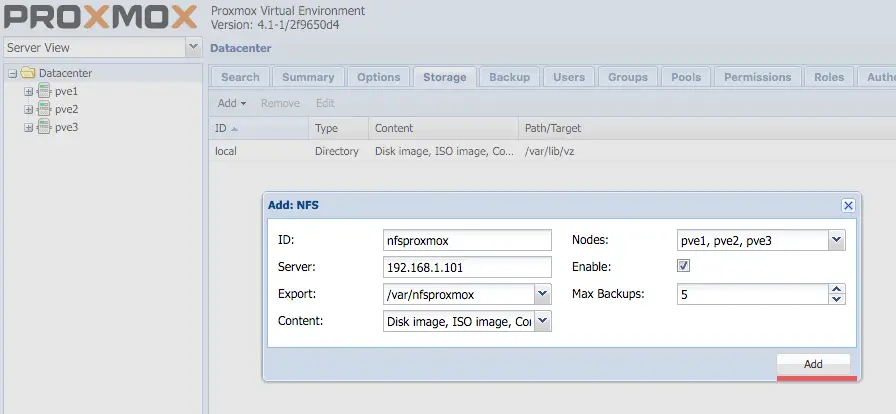Click the Path/Target column header
The width and height of the screenshot is (896, 414).
[x=707, y=128]
